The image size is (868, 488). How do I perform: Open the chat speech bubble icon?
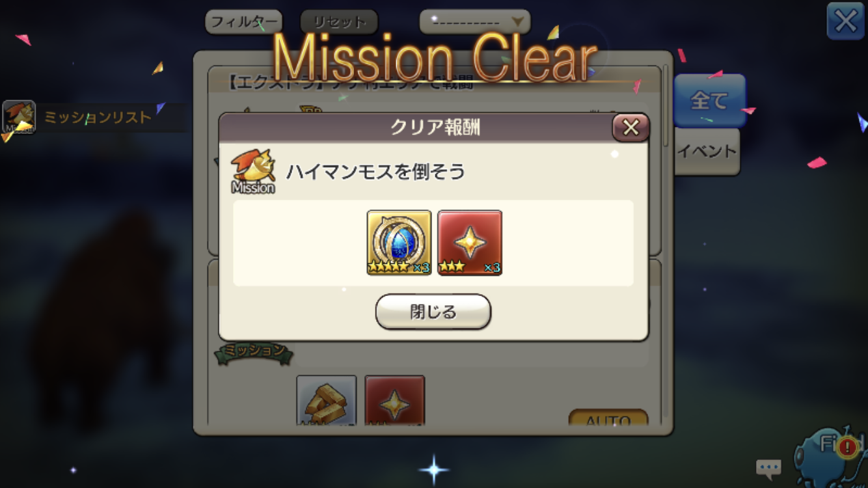click(768, 467)
